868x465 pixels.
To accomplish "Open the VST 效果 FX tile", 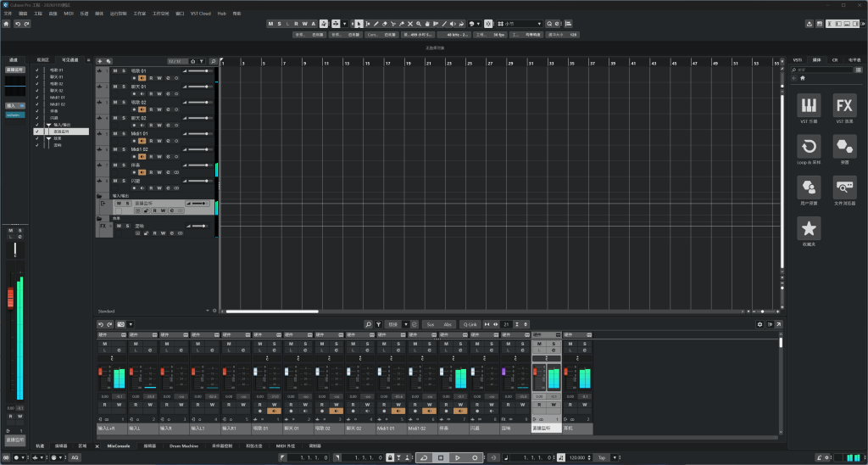I will (x=844, y=105).
